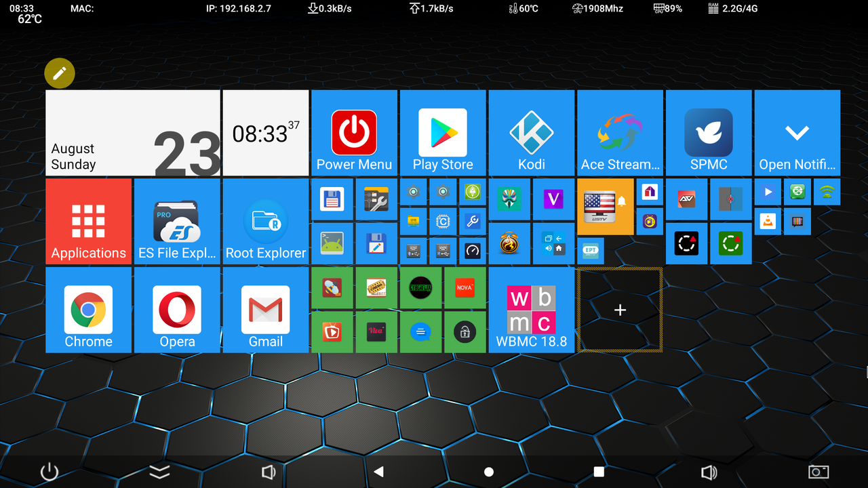Launch the bee app on green tile
This screenshot has width=868, height=488.
click(332, 288)
